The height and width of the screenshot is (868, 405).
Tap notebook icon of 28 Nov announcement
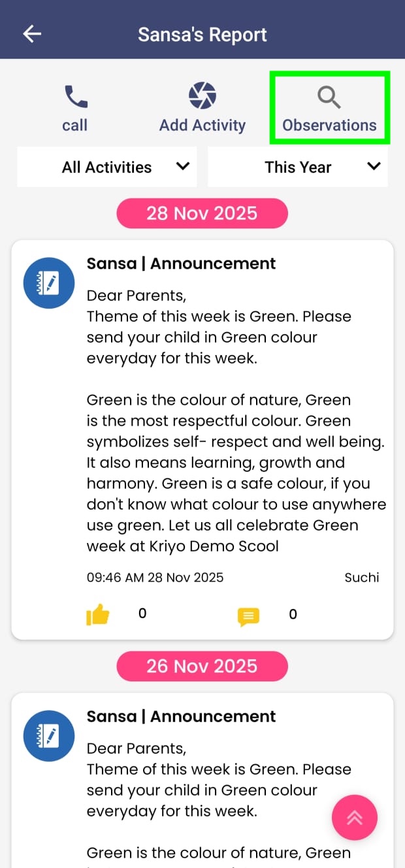[x=49, y=282]
